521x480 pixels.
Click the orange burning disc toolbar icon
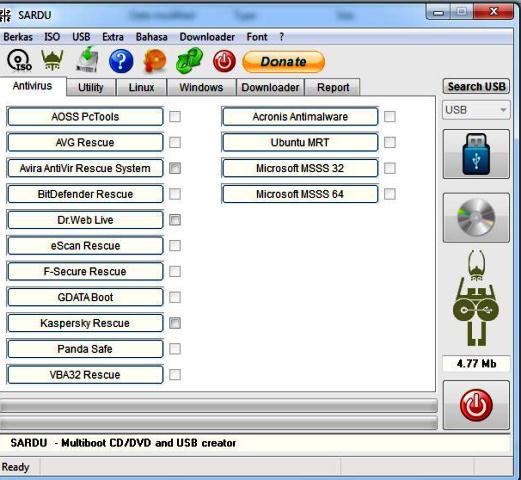tap(155, 61)
